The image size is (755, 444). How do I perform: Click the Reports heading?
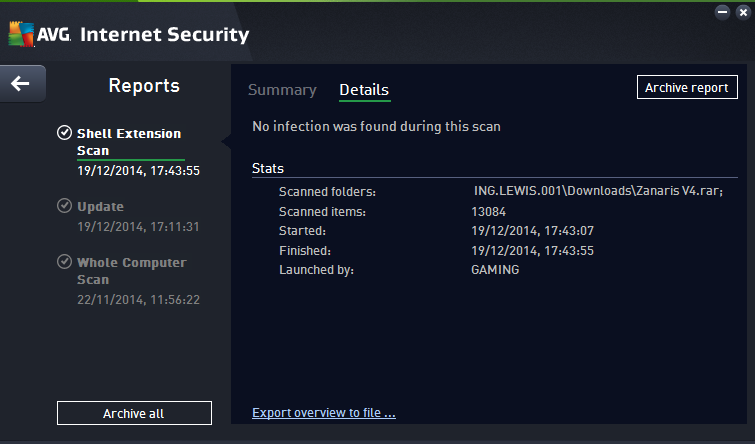(x=144, y=86)
